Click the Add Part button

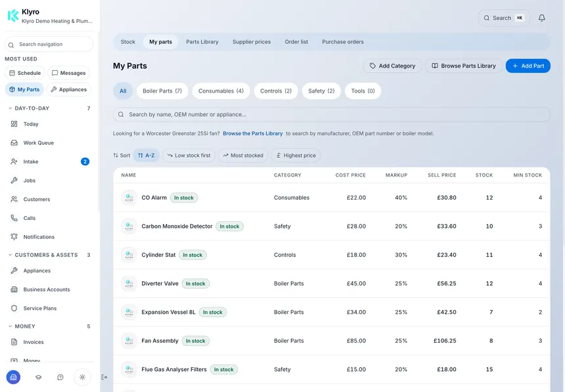[528, 66]
